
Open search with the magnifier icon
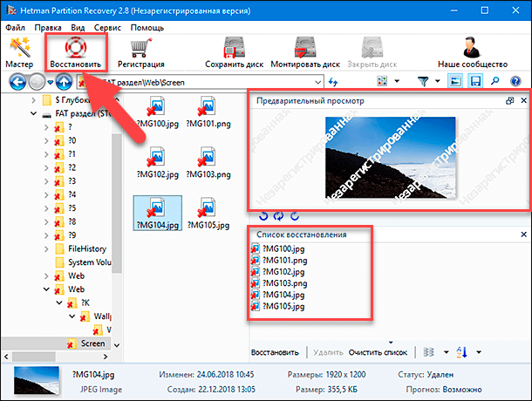pos(495,81)
